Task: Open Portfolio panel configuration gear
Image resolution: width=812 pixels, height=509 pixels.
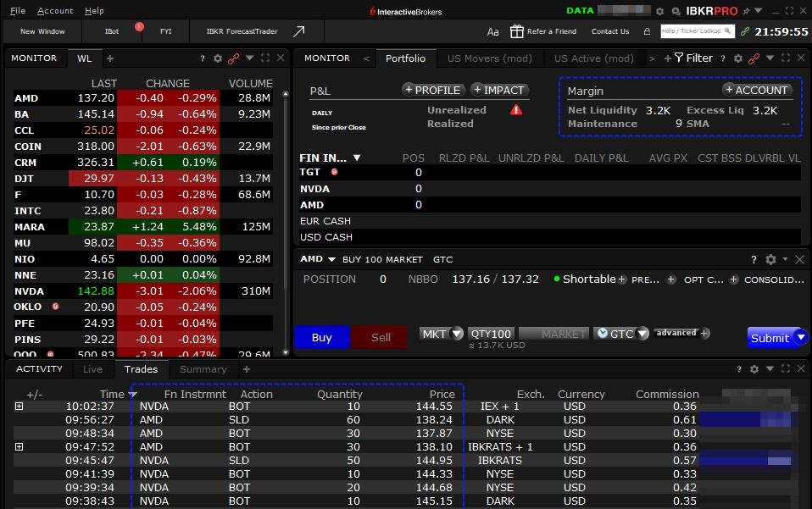Action: 738,58
